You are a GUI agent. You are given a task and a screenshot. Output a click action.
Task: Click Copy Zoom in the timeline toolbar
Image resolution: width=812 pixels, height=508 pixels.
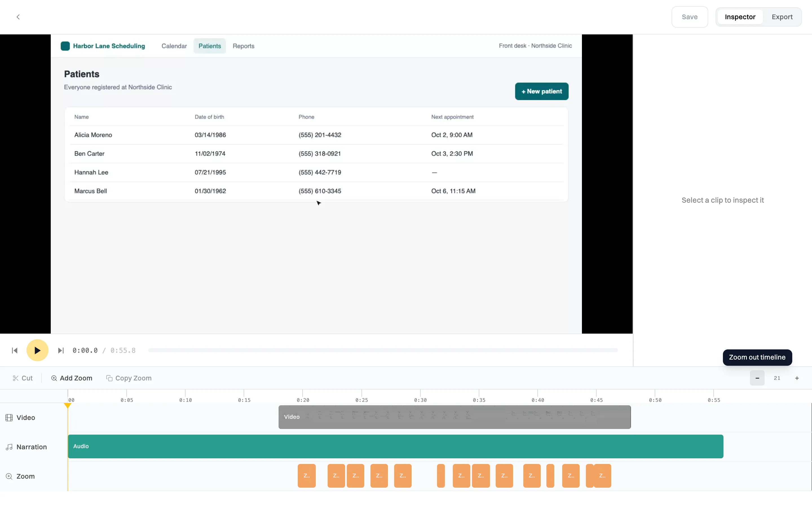[129, 378]
